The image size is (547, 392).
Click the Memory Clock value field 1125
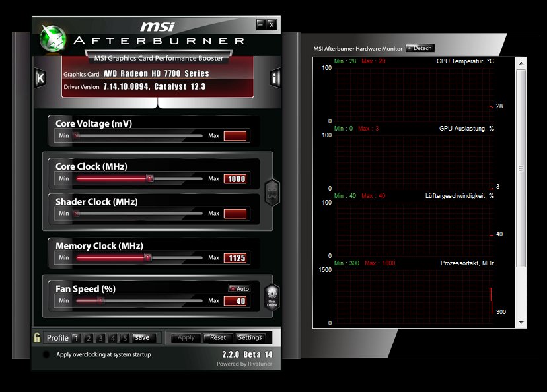click(x=235, y=258)
